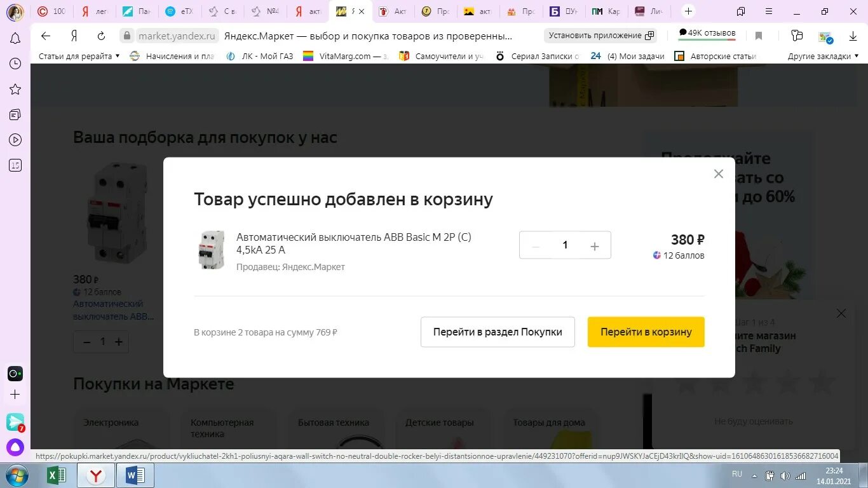Viewport: 868px width, 488px height.
Task: Switch to the 'ДУН' browser tab
Action: point(564,11)
